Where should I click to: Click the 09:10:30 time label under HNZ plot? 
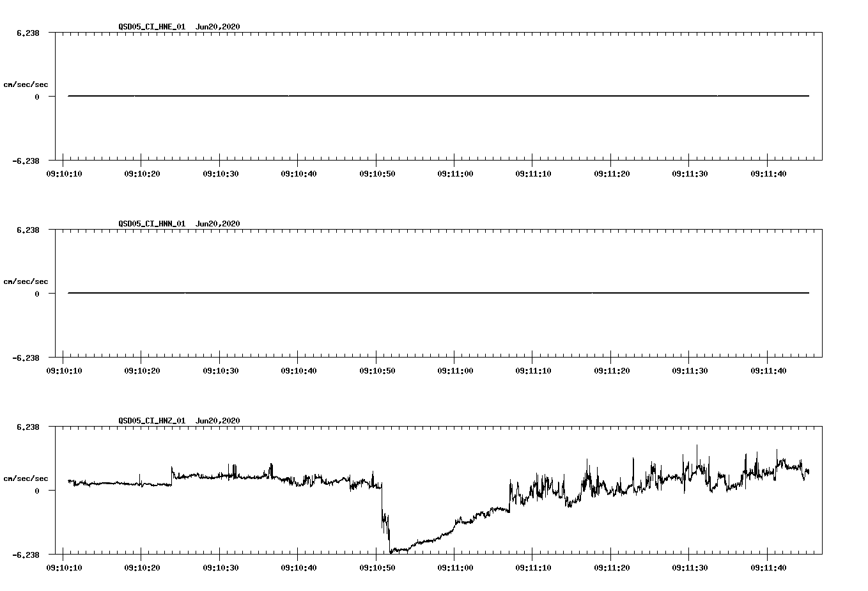click(x=220, y=567)
